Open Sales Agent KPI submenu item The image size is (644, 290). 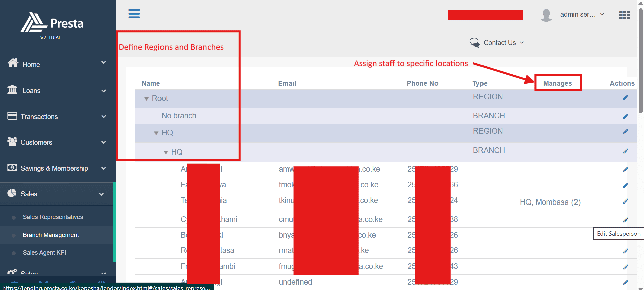44,253
